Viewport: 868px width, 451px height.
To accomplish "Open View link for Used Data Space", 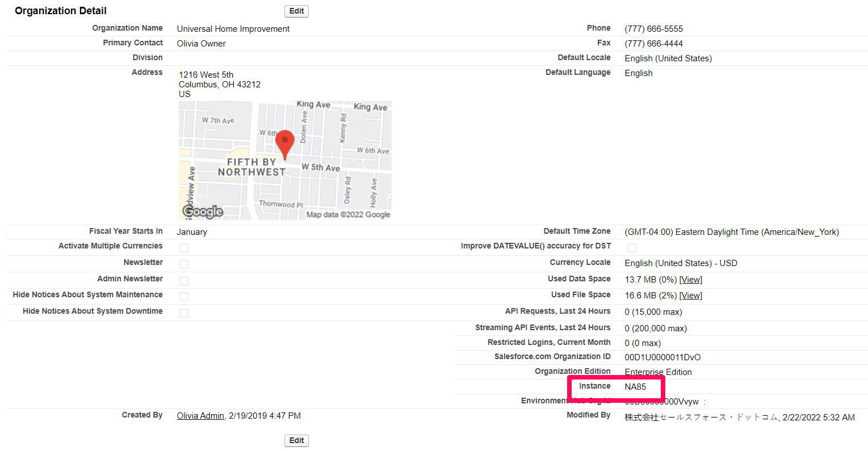I will click(691, 280).
